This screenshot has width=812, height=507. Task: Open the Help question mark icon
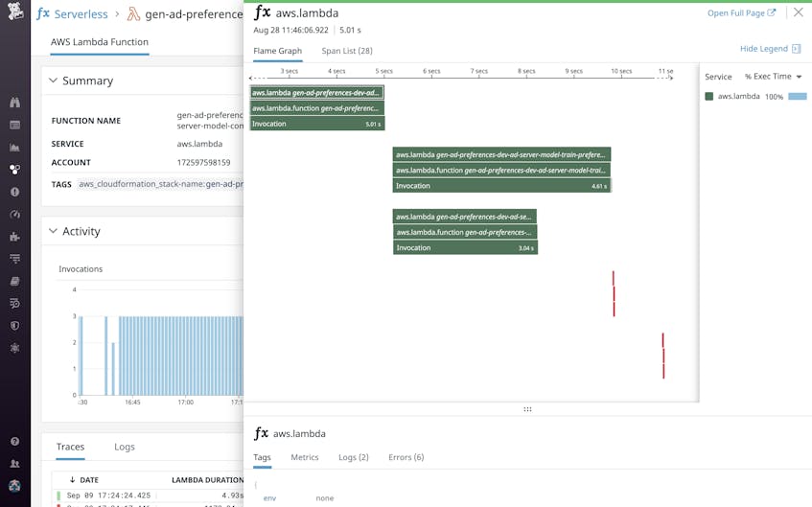[14, 441]
